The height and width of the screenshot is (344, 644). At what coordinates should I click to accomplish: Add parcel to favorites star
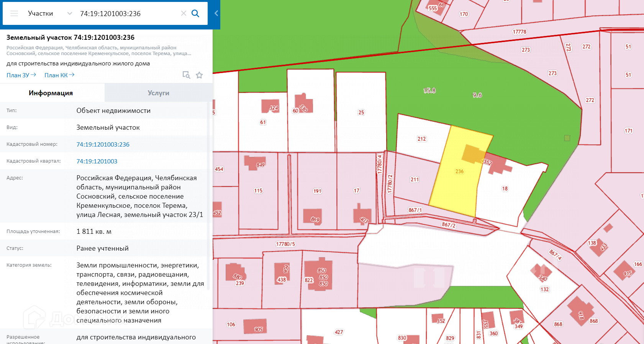click(199, 75)
